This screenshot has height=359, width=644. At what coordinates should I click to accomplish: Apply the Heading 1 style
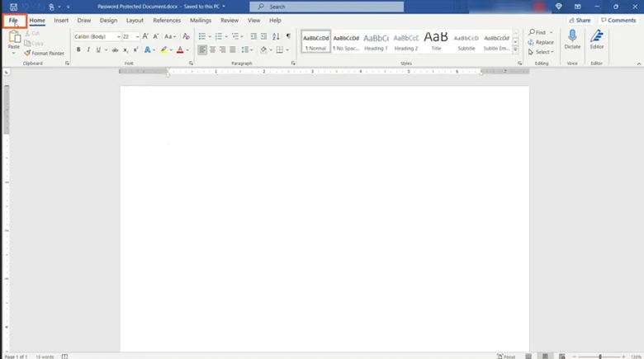coord(376,41)
